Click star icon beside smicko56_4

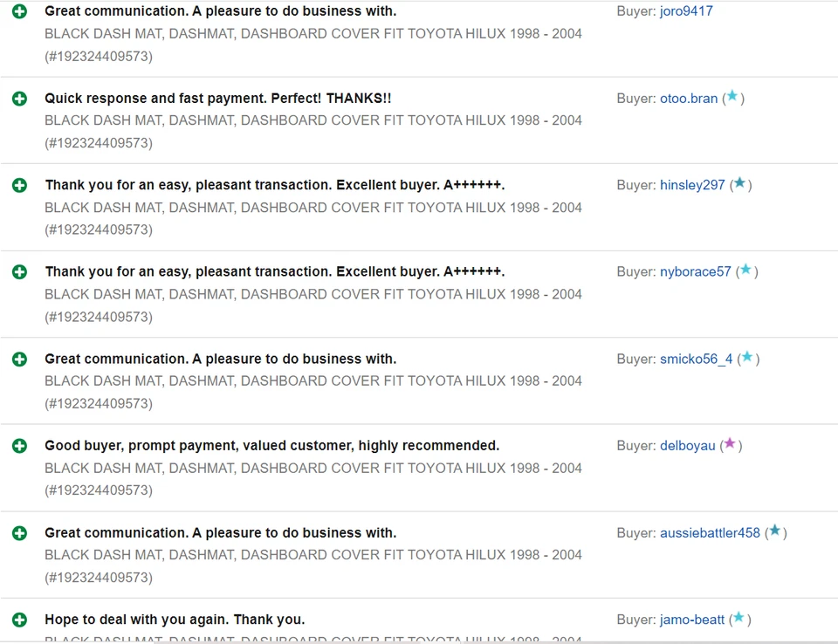point(747,357)
